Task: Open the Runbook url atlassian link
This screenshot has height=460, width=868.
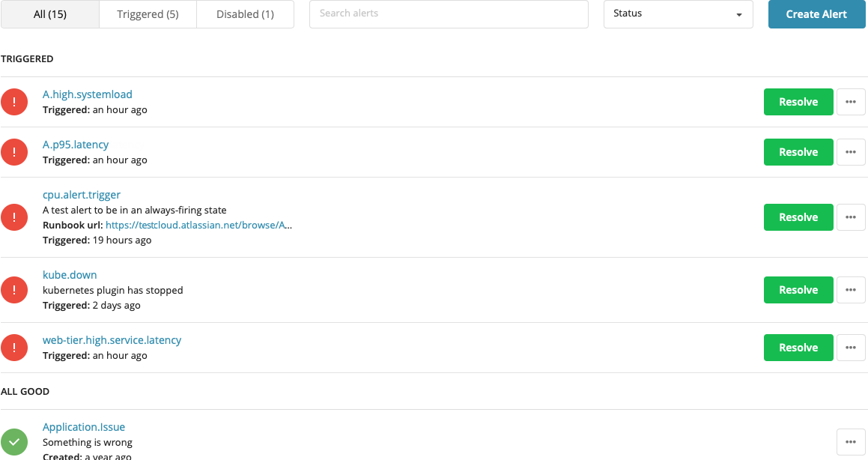Action: coord(198,225)
